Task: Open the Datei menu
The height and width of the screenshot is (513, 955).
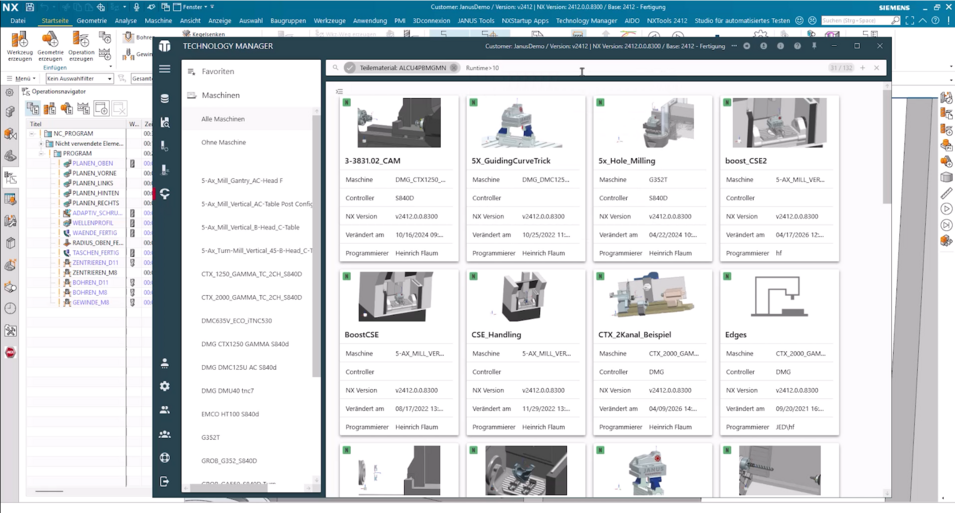Action: [x=18, y=21]
